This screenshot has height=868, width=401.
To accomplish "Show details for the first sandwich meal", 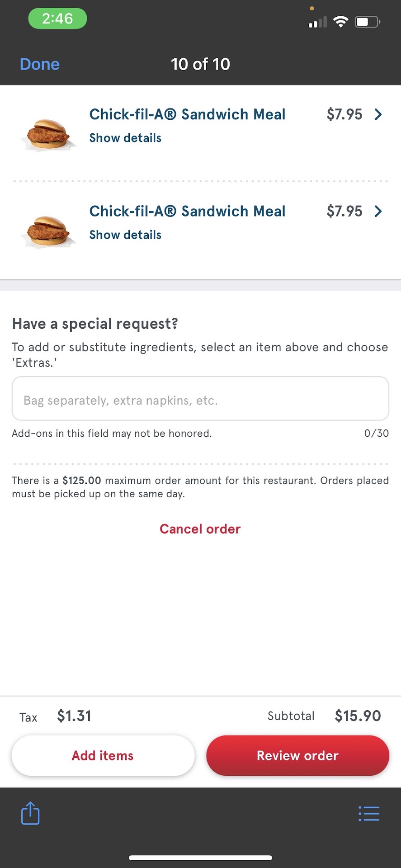I will click(125, 138).
